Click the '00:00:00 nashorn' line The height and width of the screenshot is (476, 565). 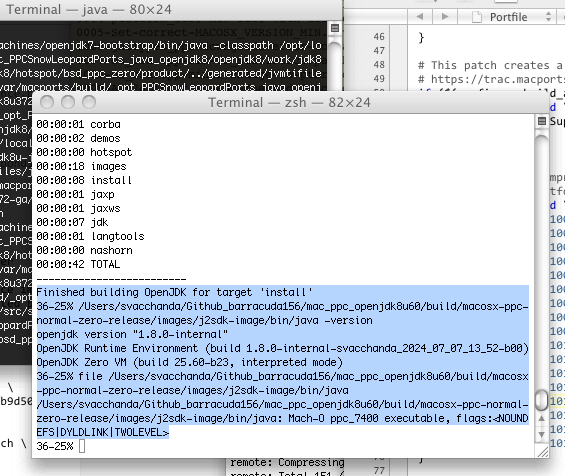[x=84, y=250]
